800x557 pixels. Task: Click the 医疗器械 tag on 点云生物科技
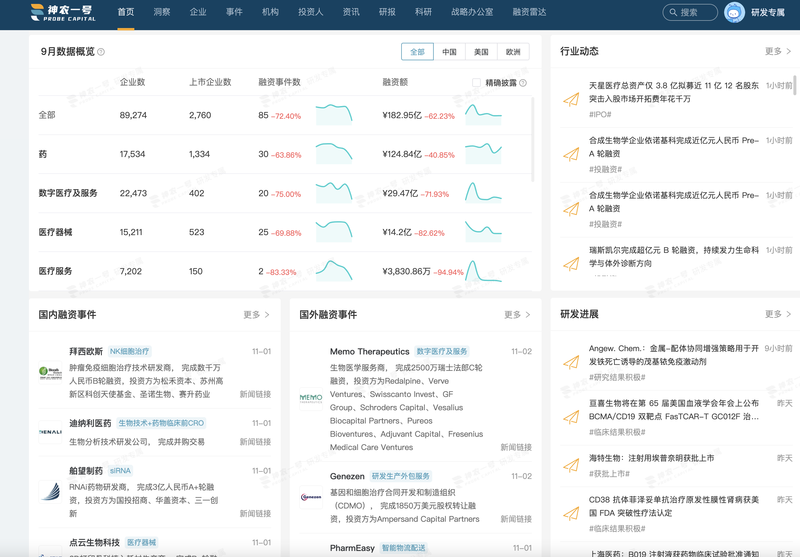click(142, 543)
